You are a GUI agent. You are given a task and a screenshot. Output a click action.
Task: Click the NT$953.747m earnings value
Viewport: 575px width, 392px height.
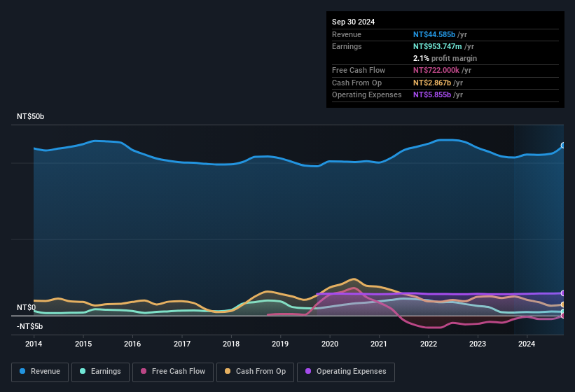click(x=438, y=46)
